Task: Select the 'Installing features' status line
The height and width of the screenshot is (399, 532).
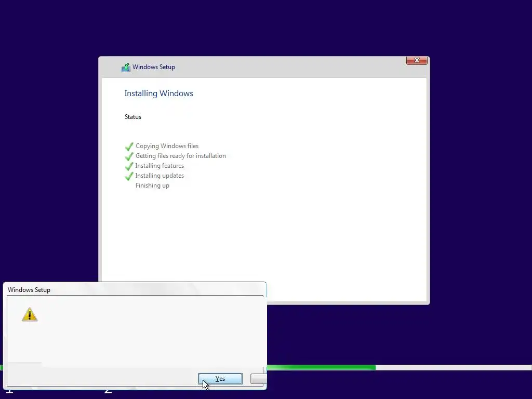Action: pyautogui.click(x=159, y=166)
